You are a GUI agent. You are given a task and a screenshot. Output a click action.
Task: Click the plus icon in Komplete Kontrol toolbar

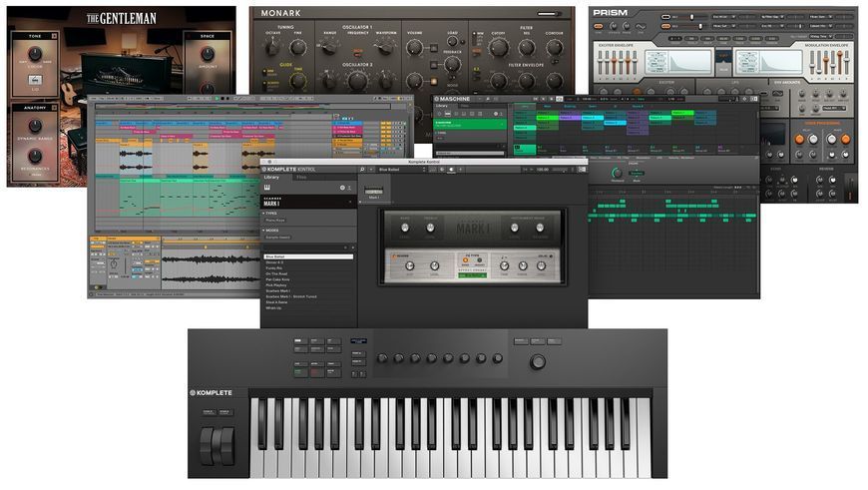click(x=461, y=169)
